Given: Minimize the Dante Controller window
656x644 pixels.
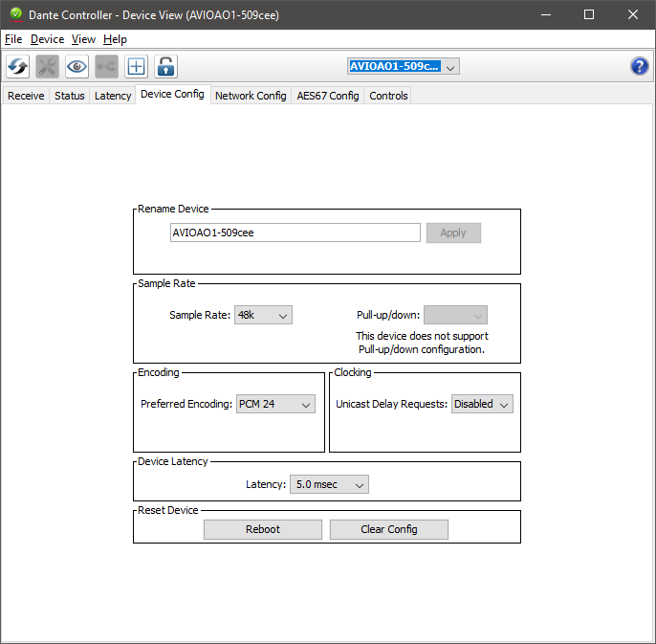Looking at the screenshot, I should 545,14.
